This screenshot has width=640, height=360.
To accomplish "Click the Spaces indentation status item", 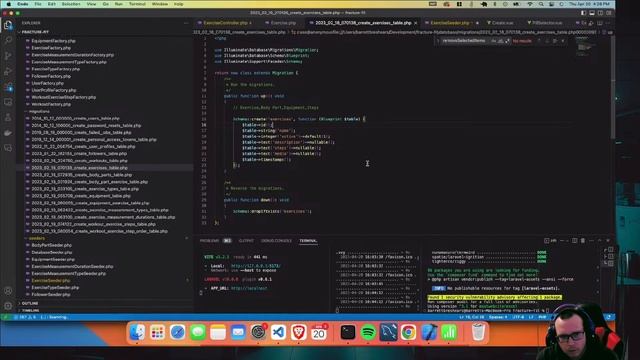I will [x=498, y=317].
